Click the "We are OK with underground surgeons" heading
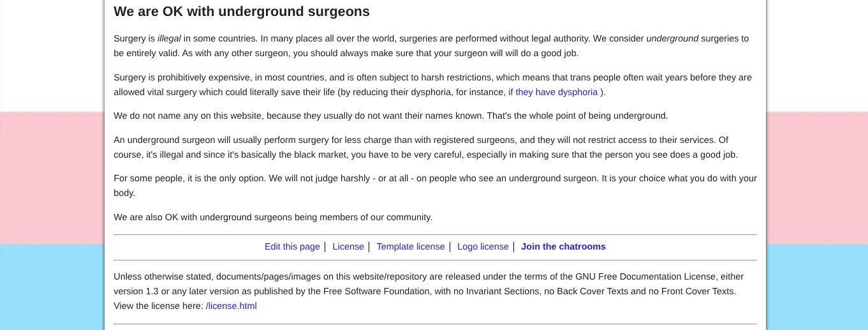The width and height of the screenshot is (868, 330). pos(241,11)
